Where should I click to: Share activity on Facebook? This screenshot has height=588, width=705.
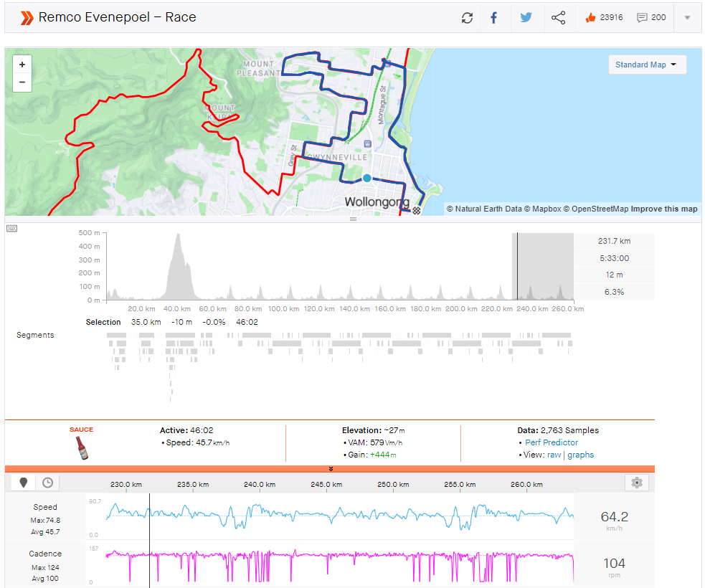click(494, 18)
